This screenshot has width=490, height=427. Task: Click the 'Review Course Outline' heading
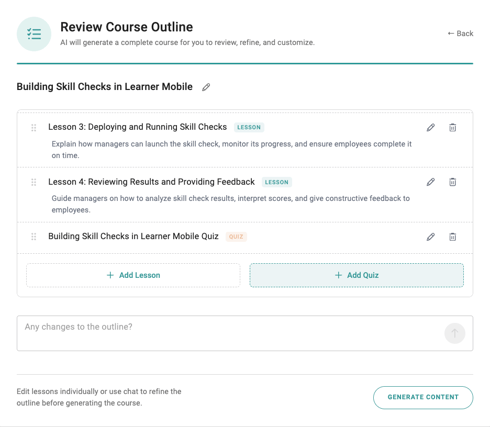click(127, 27)
